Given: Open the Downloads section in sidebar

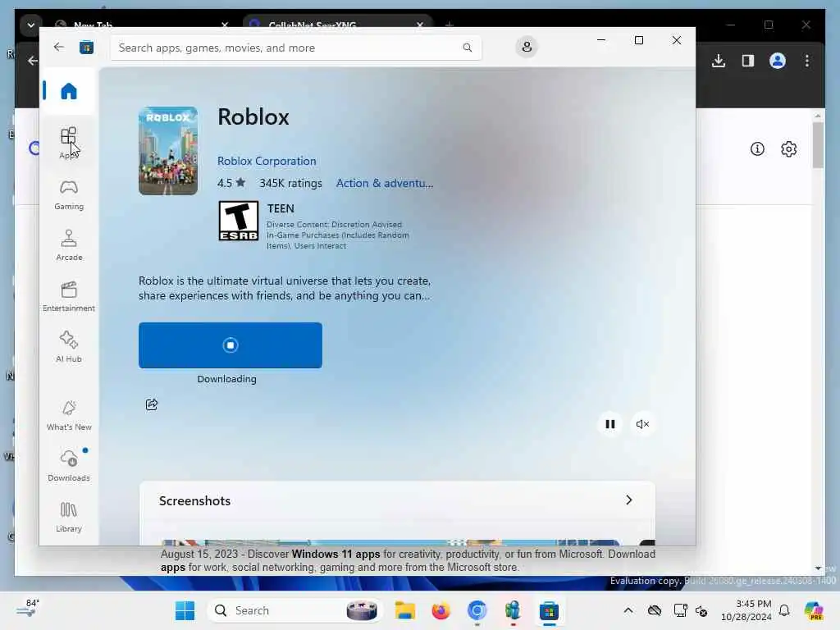Looking at the screenshot, I should [69, 466].
